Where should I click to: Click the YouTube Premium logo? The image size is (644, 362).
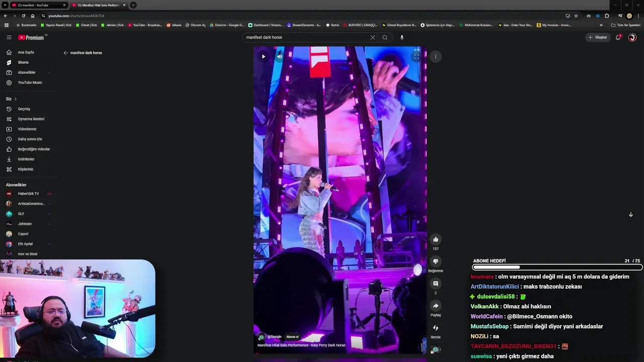[32, 37]
